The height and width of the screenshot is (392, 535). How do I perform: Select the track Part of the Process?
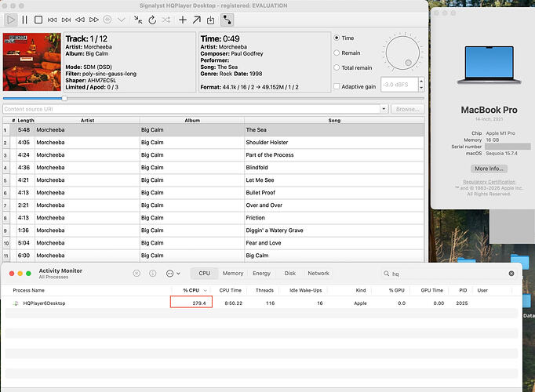pos(213,155)
